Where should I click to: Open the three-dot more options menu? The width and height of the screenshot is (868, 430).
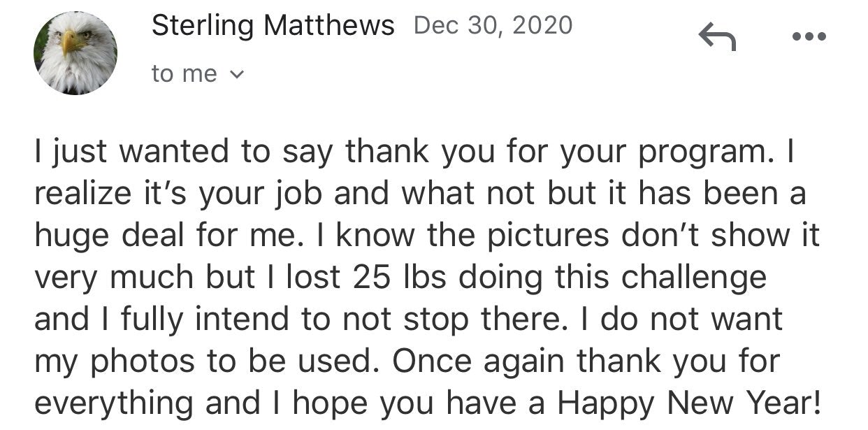(x=809, y=36)
